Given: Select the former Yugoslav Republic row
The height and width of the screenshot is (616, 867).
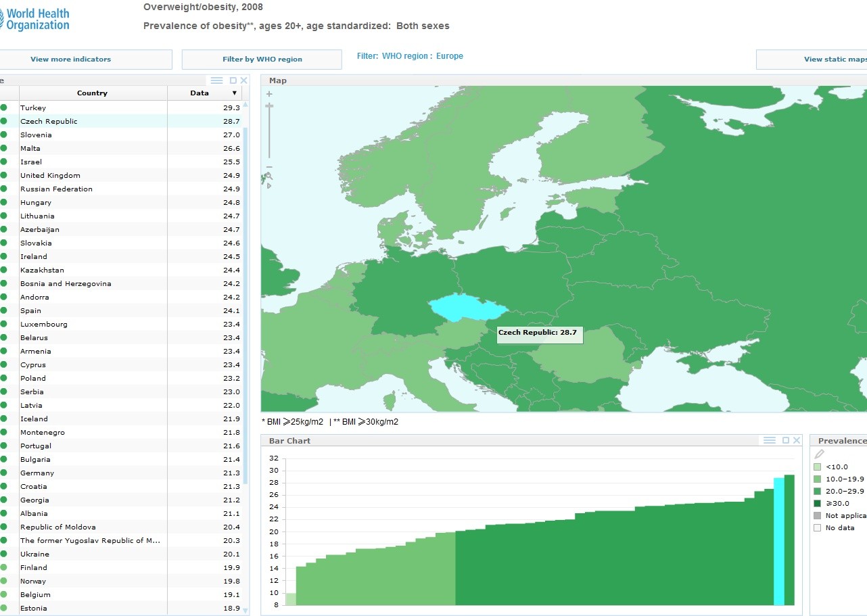Looking at the screenshot, I should pyautogui.click(x=121, y=540).
